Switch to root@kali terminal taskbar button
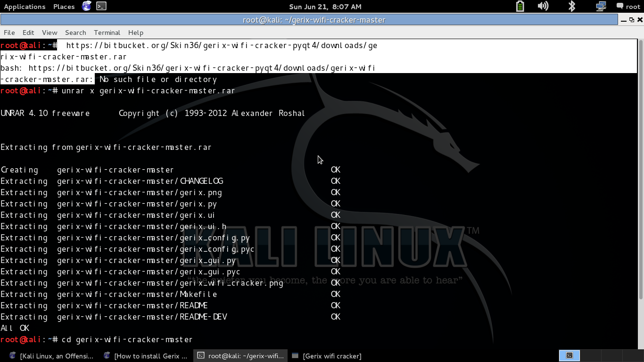Screen dimensions: 644x362 coord(240,356)
